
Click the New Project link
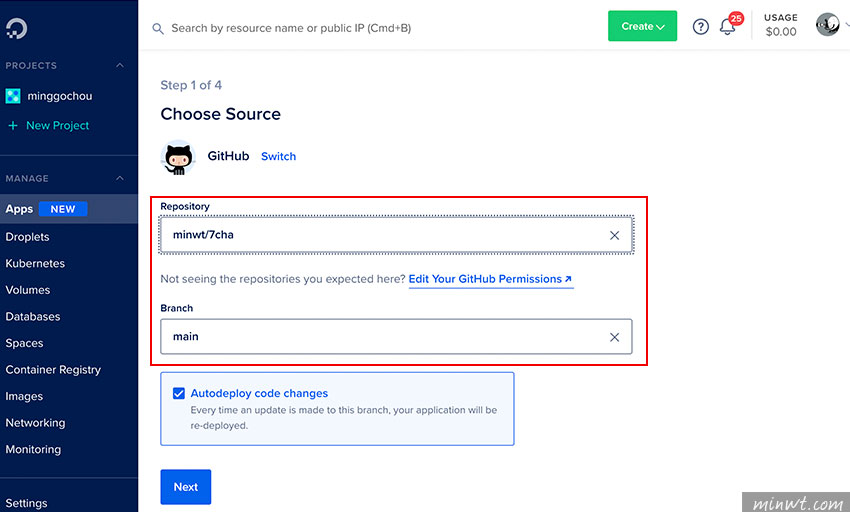(57, 125)
